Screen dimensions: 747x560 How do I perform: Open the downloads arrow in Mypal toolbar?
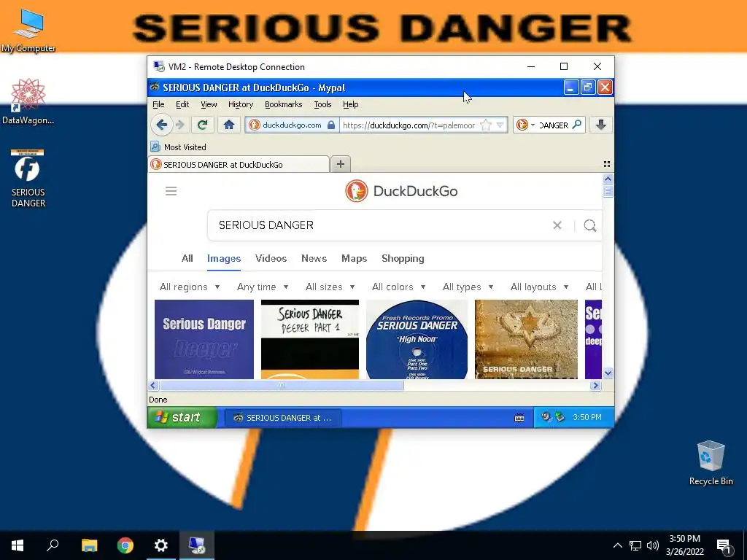tap(601, 125)
